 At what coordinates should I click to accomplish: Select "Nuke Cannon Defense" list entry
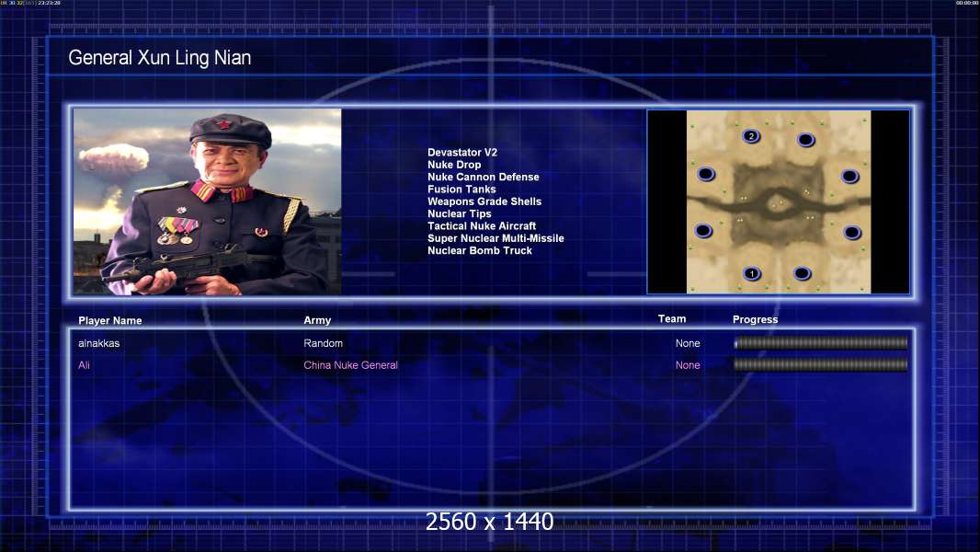pyautogui.click(x=484, y=177)
